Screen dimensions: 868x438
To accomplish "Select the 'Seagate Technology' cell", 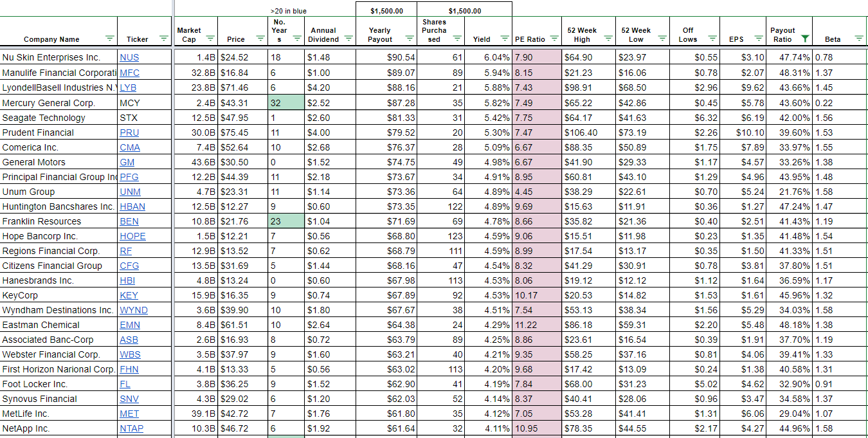I will 59,118.
